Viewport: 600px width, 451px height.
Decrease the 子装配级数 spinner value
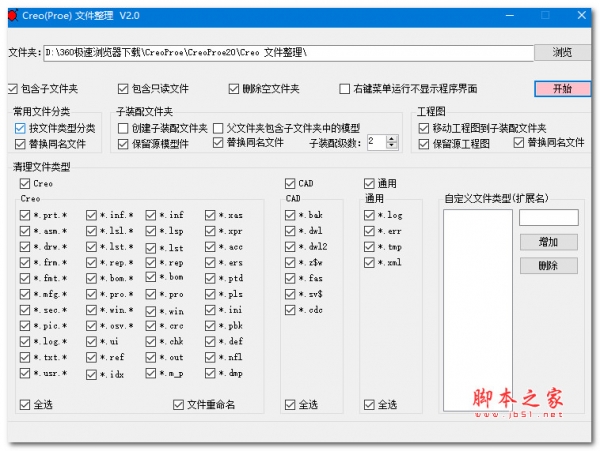pos(391,145)
